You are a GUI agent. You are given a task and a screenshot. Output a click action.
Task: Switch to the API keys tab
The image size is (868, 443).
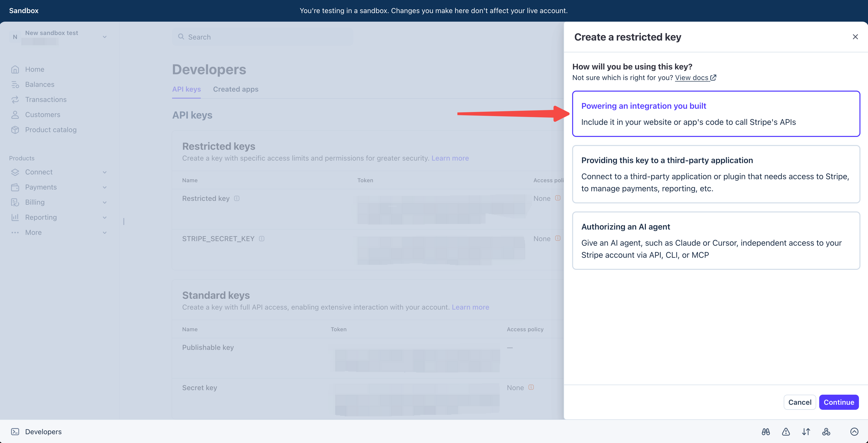coord(186,89)
